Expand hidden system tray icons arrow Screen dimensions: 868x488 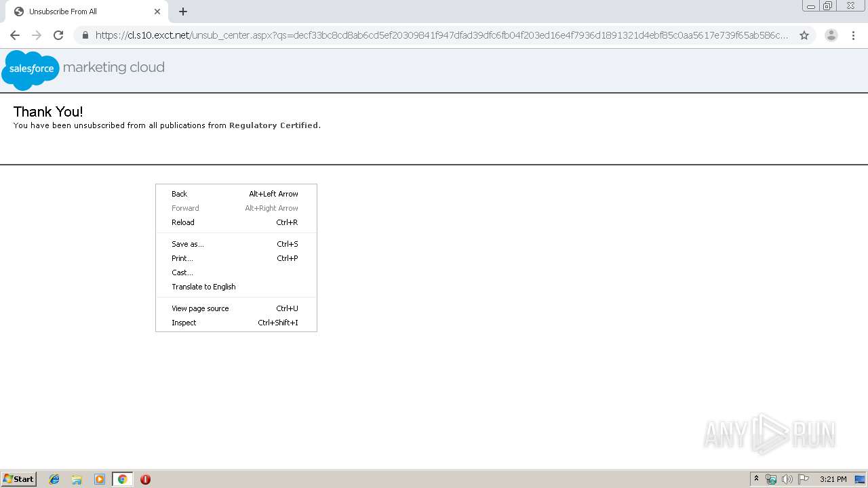tap(756, 479)
